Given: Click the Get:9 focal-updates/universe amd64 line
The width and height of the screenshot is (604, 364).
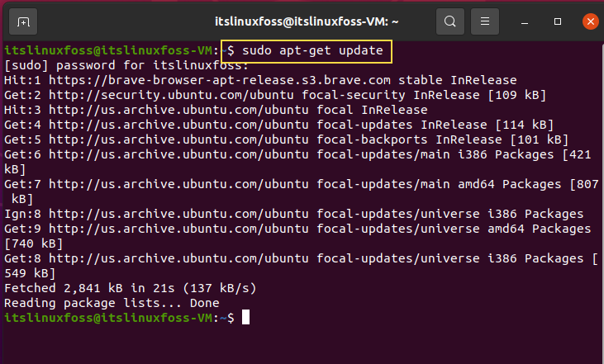Looking at the screenshot, I should 297,229.
